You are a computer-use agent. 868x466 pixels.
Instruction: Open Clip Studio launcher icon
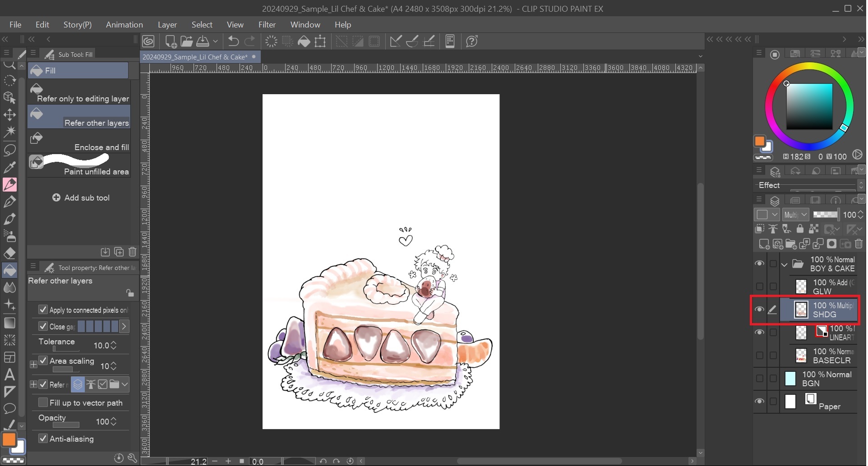click(x=148, y=41)
